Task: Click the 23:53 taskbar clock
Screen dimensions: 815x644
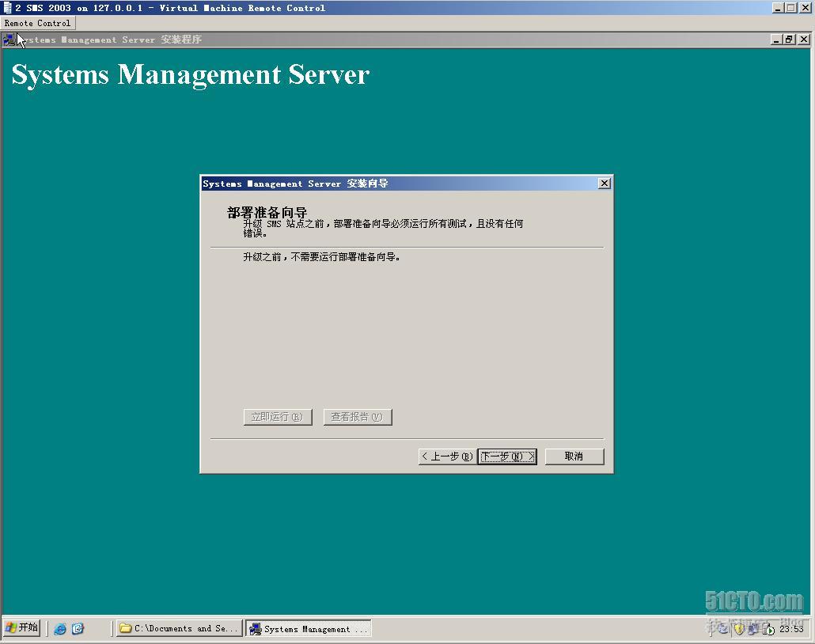Action: (x=791, y=629)
